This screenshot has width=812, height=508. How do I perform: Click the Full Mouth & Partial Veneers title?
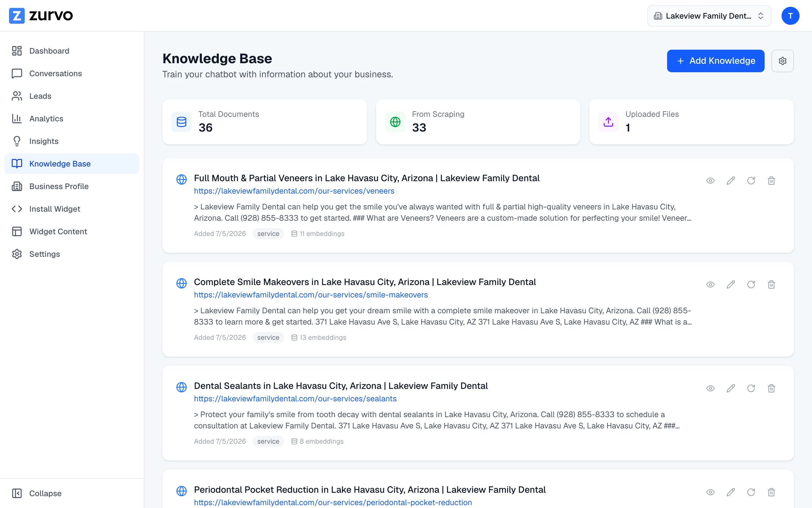point(367,178)
